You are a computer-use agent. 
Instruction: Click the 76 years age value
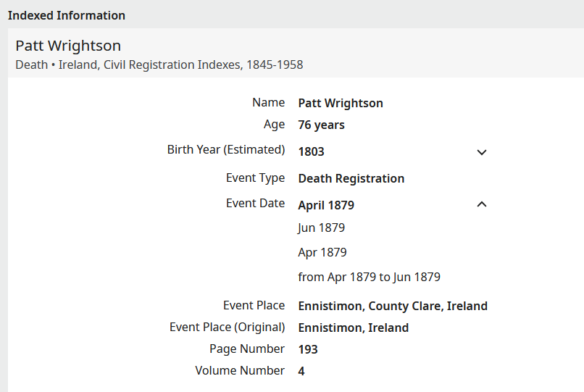[x=321, y=125]
